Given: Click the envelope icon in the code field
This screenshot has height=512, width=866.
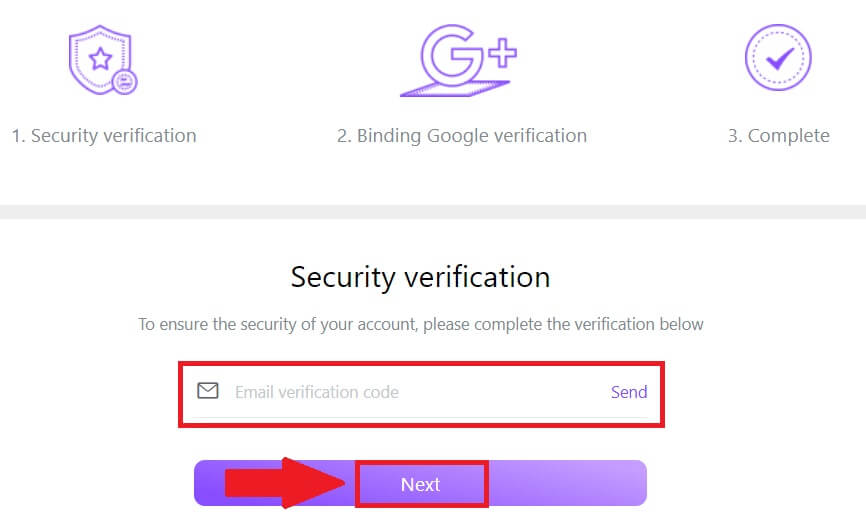Looking at the screenshot, I should click(x=208, y=391).
